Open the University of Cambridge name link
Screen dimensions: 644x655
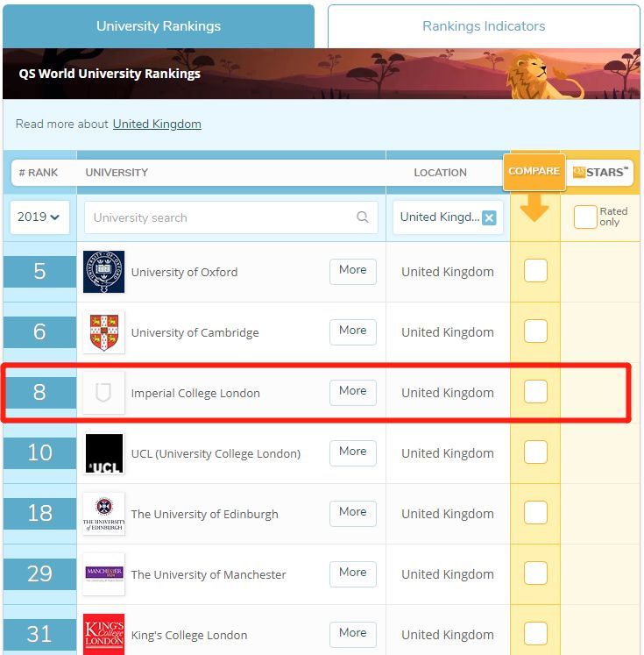tap(195, 332)
